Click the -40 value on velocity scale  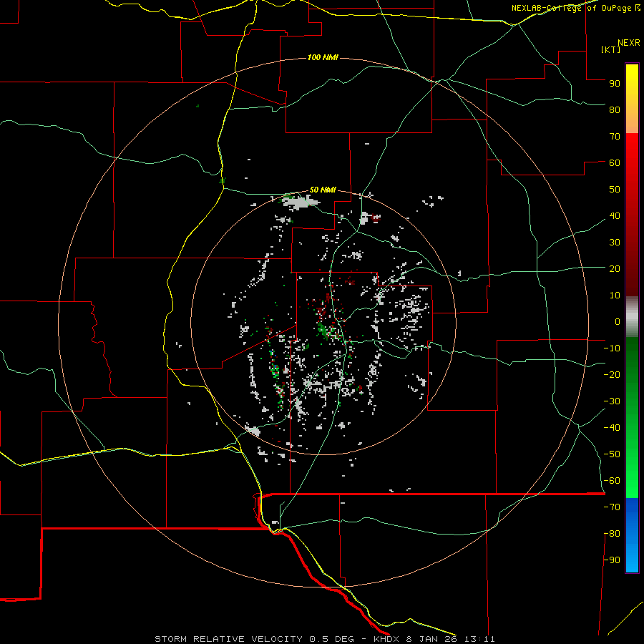[x=612, y=428]
